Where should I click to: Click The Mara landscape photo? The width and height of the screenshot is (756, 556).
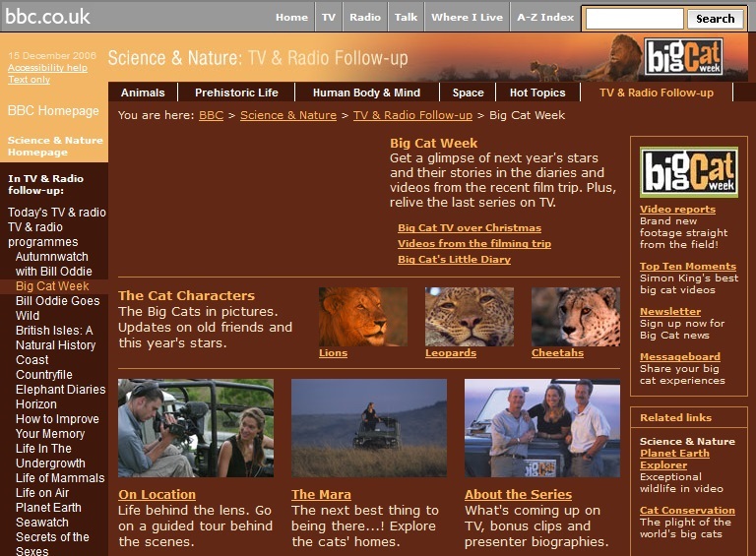pos(369,428)
